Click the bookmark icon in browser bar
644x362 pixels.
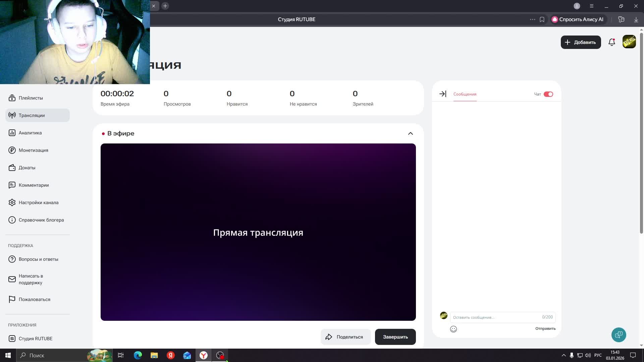coord(542,19)
